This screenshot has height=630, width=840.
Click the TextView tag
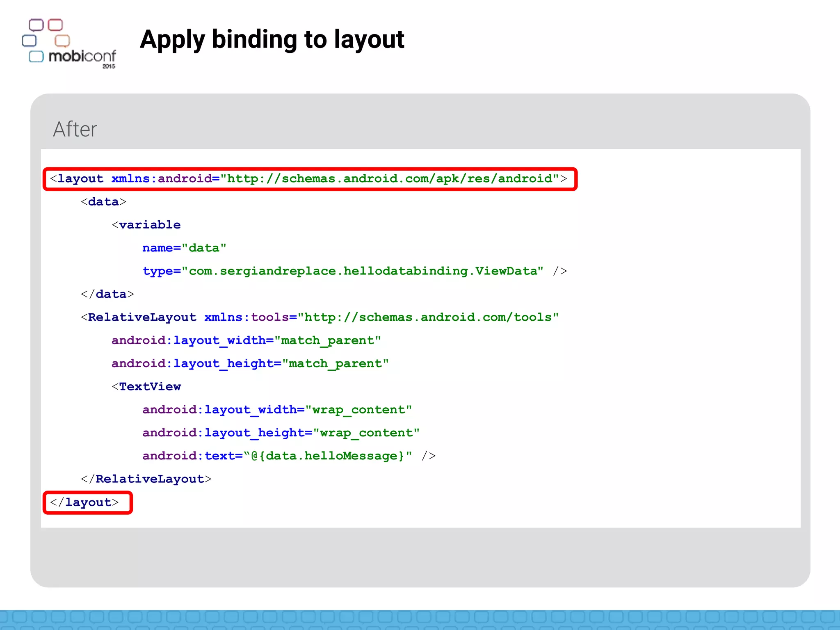tap(146, 387)
